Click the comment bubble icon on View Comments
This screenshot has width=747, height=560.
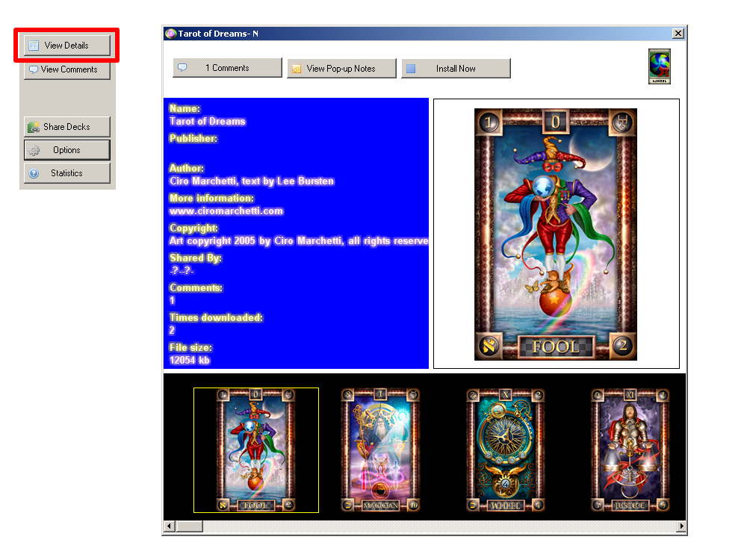pos(34,69)
